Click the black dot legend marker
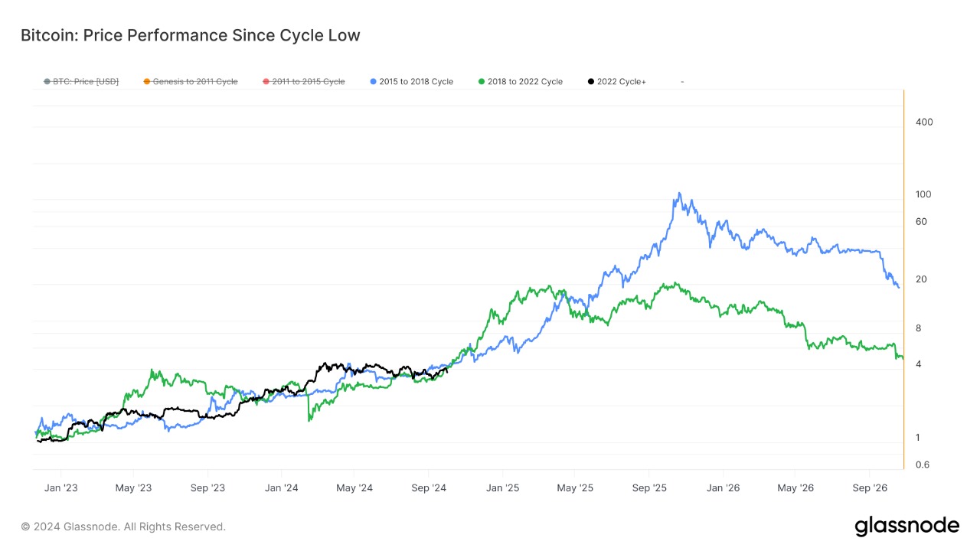The width and height of the screenshot is (980, 551). (590, 81)
